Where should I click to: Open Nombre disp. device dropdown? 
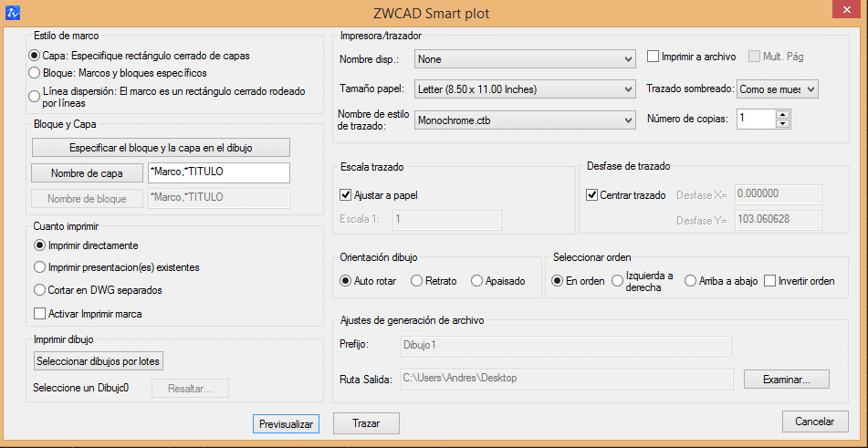click(524, 58)
